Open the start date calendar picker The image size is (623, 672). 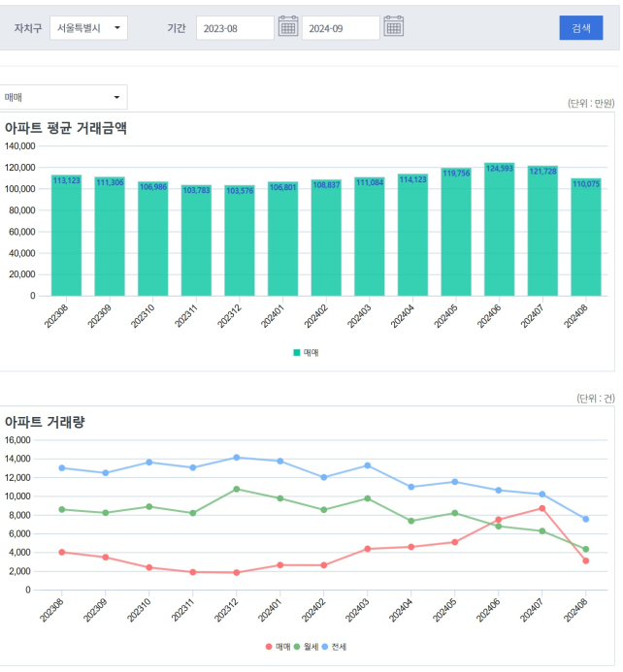click(288, 26)
